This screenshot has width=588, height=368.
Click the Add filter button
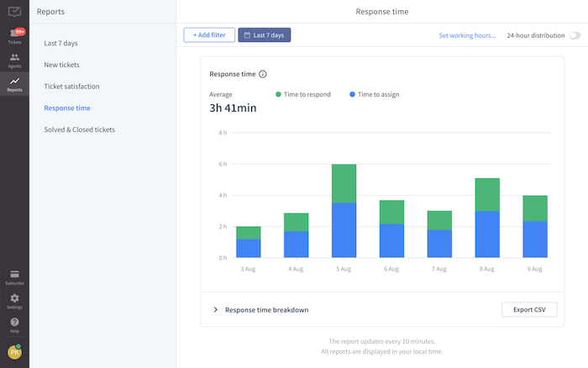click(209, 35)
